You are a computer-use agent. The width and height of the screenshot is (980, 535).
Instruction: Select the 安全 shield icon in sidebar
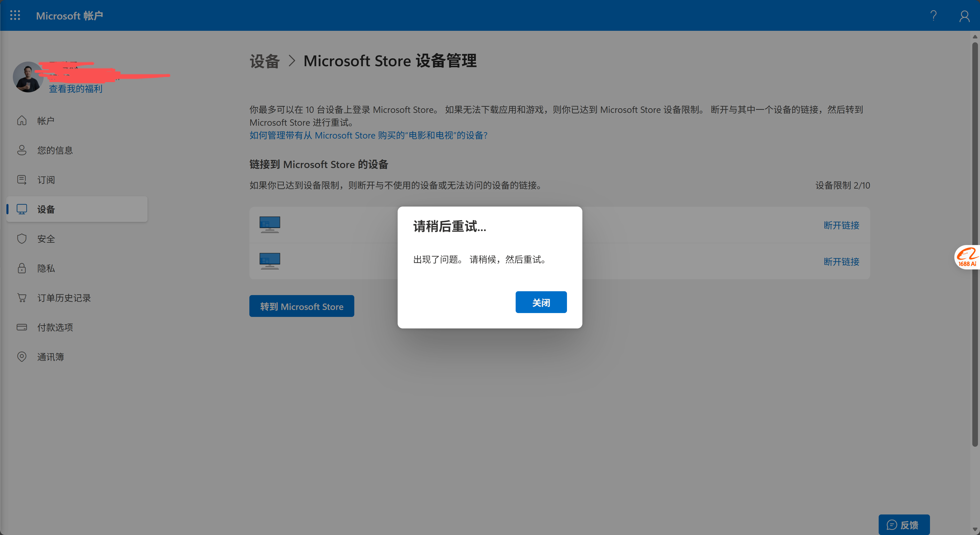click(22, 239)
